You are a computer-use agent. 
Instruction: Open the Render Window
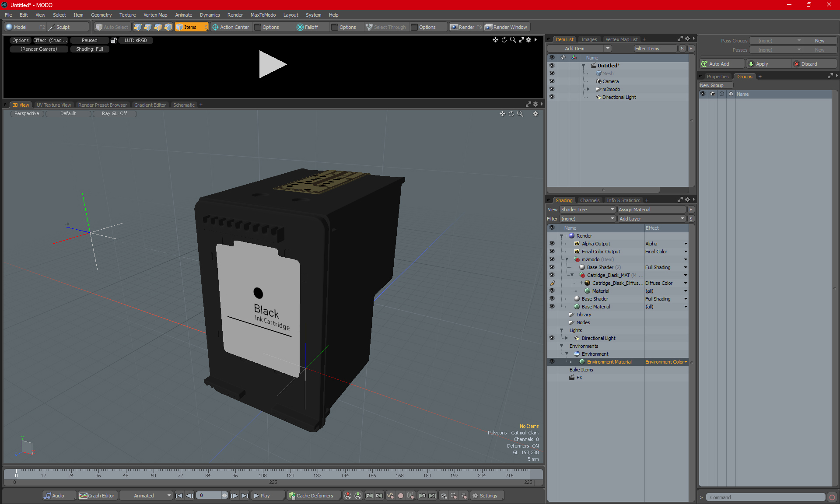point(506,27)
